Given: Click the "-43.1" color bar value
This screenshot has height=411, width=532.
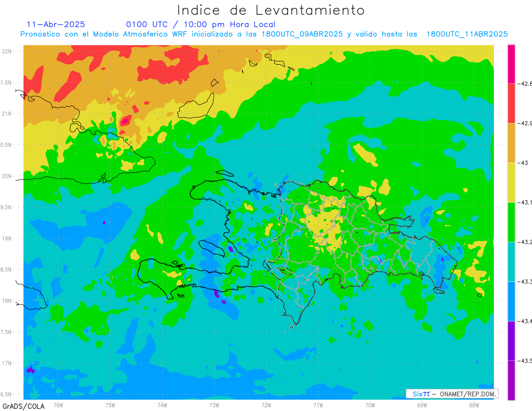Looking at the screenshot, I should pyautogui.click(x=524, y=202).
